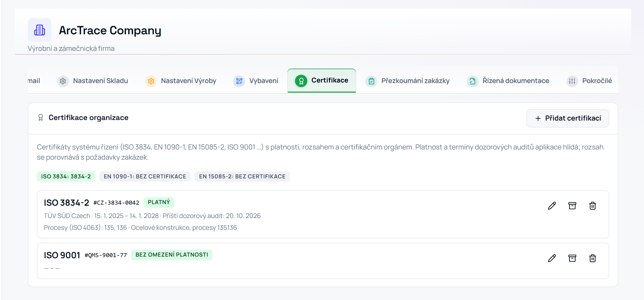The width and height of the screenshot is (644, 300).
Task: Click the Řízená dokumentace document icon
Action: 473,81
